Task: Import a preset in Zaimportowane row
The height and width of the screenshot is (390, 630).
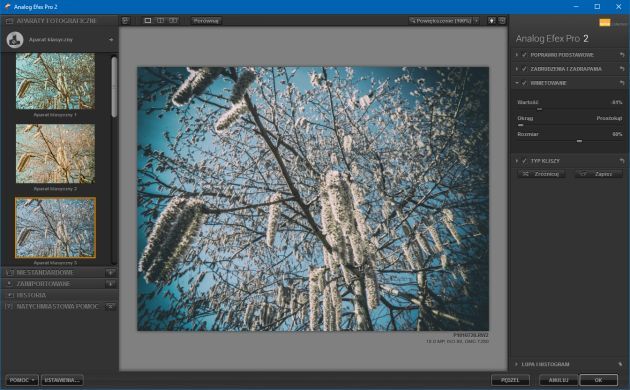Action: 110,284
